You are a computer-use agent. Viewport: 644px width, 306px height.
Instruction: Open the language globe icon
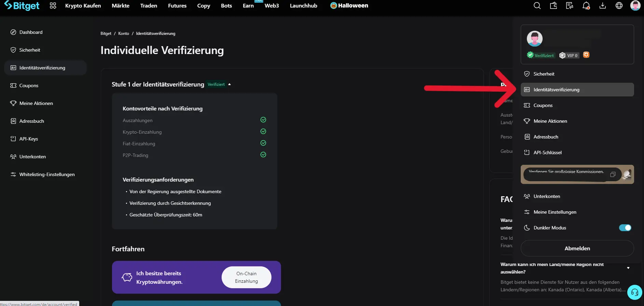click(619, 6)
